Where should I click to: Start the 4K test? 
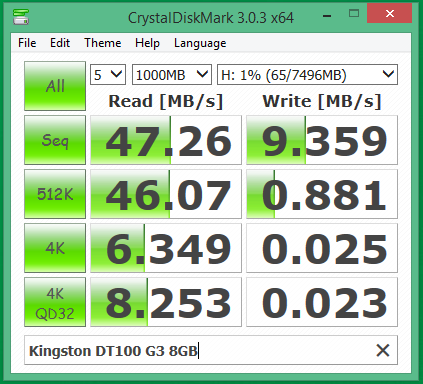(55, 248)
